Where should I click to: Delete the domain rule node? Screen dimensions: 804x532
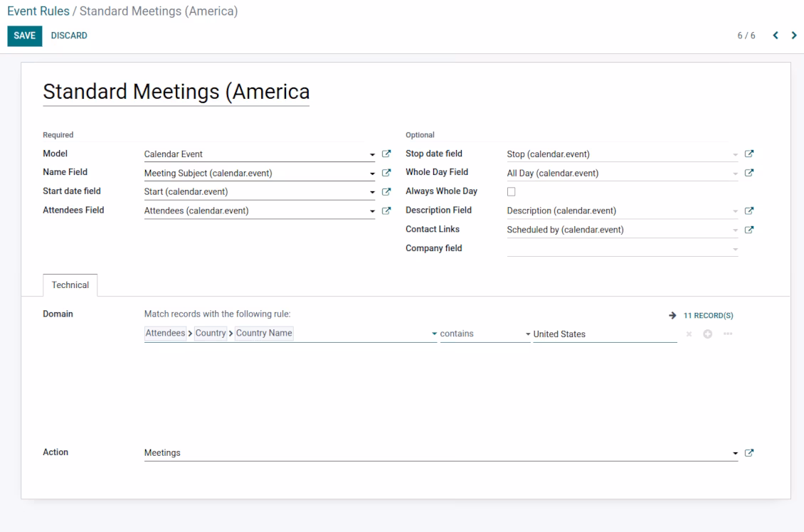(689, 334)
